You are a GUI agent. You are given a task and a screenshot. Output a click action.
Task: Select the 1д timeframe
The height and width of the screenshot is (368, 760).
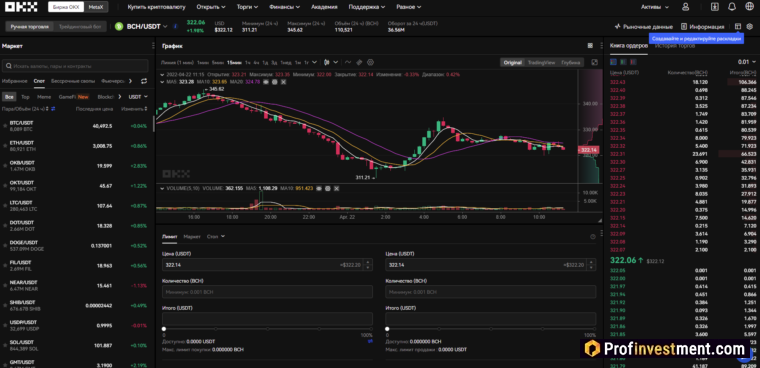pyautogui.click(x=265, y=62)
